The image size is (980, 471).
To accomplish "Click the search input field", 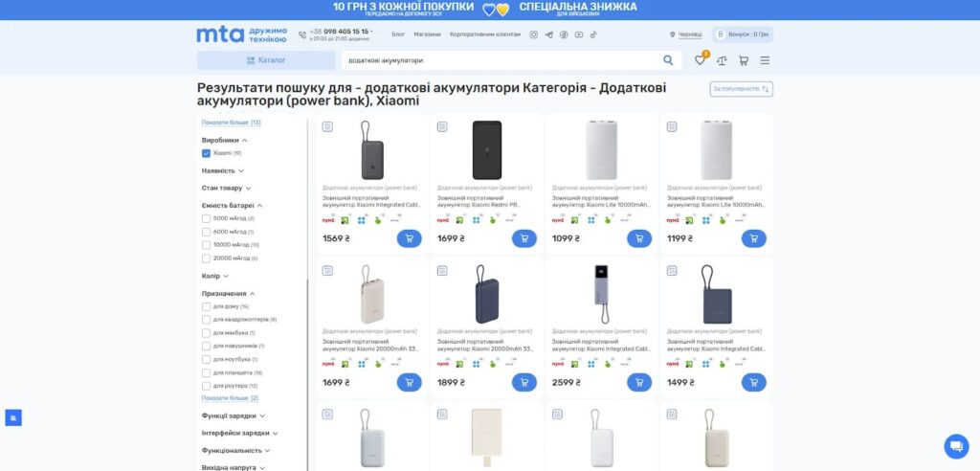I will [x=498, y=60].
